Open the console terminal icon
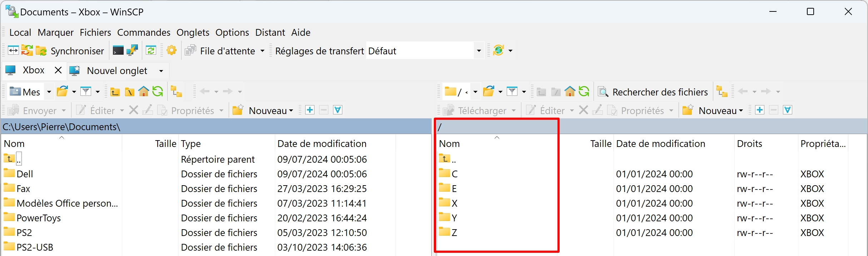This screenshot has height=256, width=868. click(118, 50)
